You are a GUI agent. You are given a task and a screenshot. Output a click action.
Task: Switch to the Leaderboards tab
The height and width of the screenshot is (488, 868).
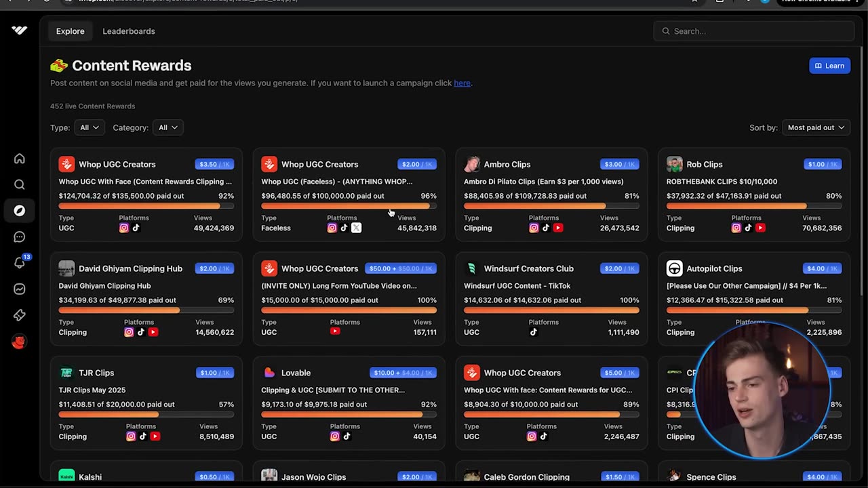tap(129, 31)
